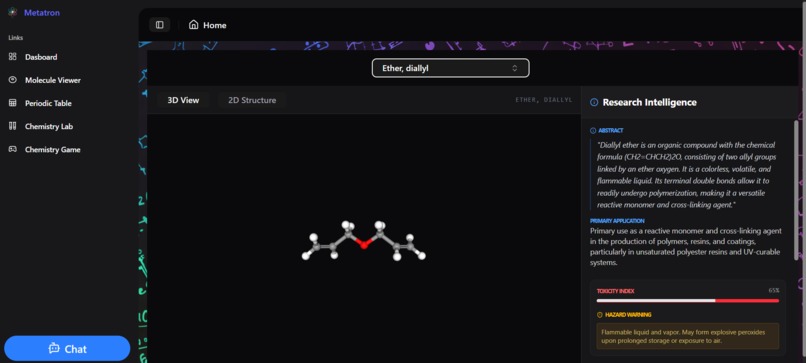Click the flammable liquid hazard warning text
806x363 pixels.
pyautogui.click(x=683, y=336)
